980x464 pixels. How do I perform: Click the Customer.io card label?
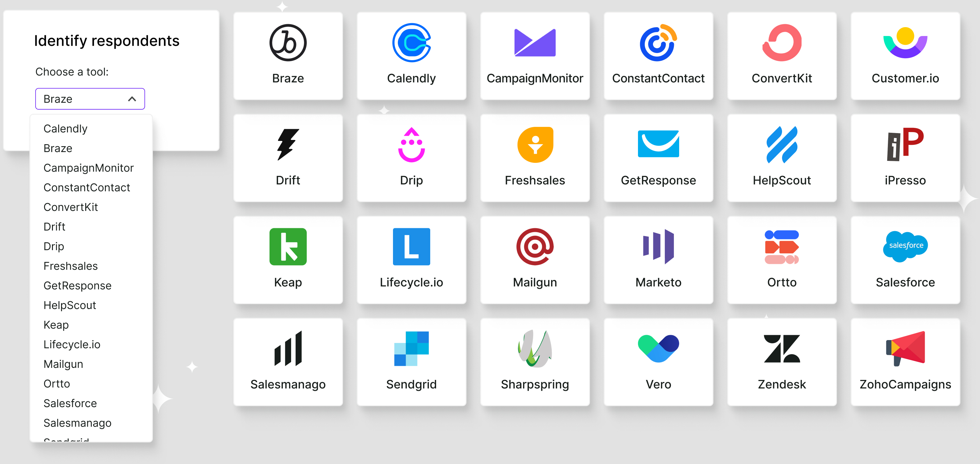click(905, 78)
